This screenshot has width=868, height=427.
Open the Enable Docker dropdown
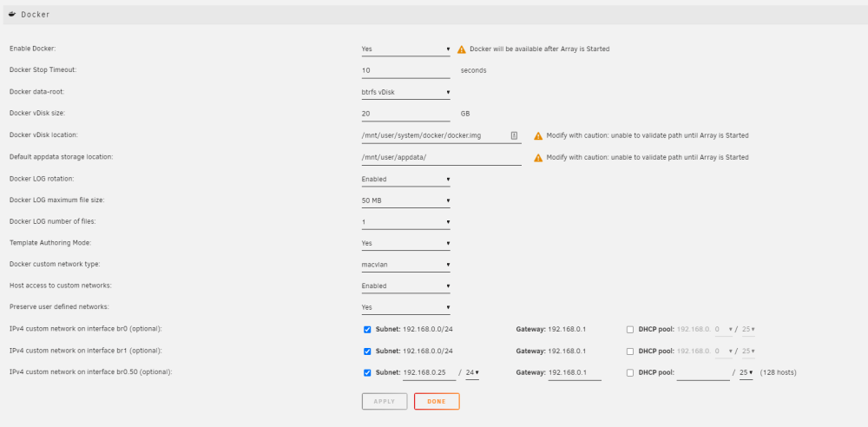pos(405,49)
